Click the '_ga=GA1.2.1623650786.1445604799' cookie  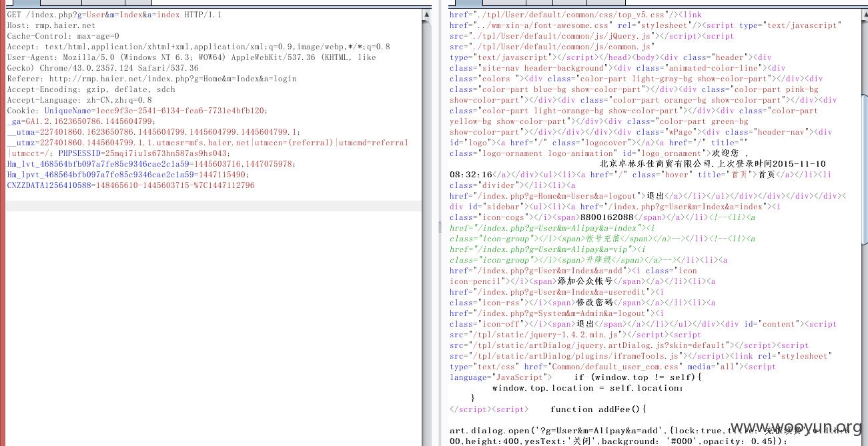tap(81, 121)
